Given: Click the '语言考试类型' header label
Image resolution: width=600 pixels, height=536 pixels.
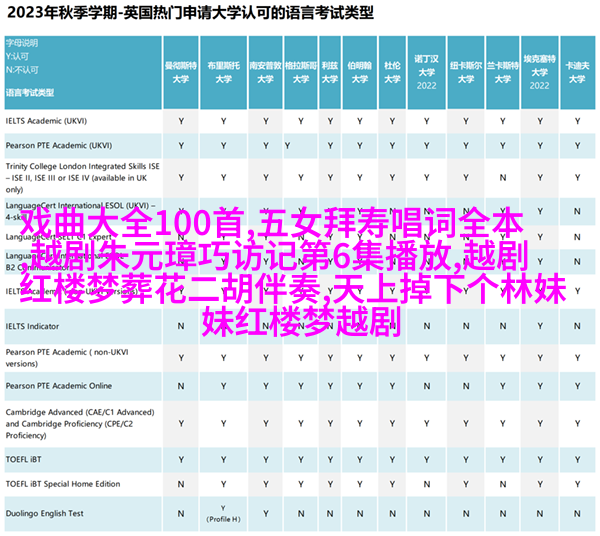Looking at the screenshot, I should coord(30,93).
